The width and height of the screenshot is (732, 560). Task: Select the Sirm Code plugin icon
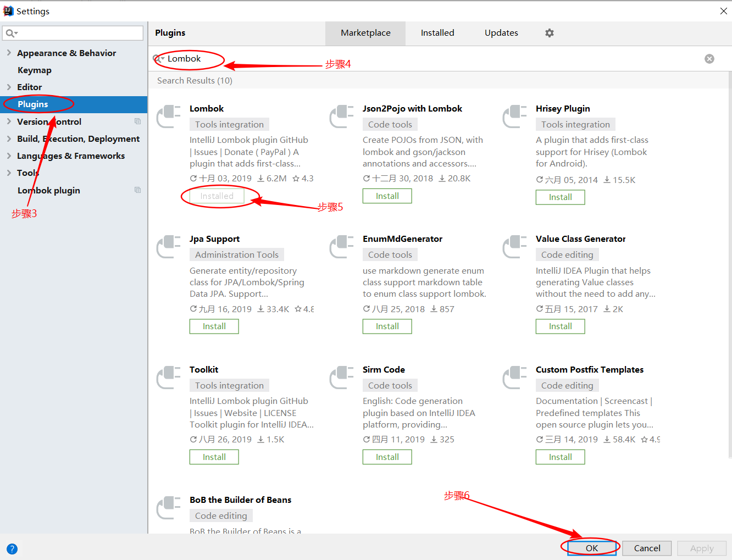pos(342,378)
